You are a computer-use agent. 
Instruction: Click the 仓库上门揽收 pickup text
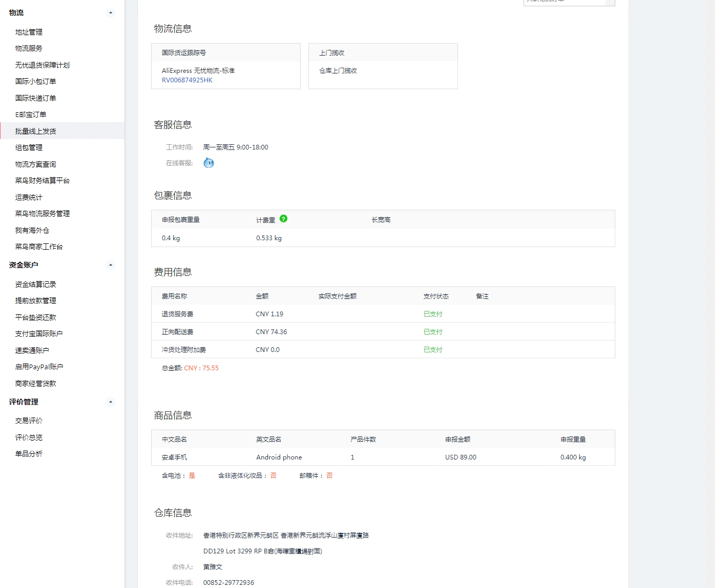(338, 71)
